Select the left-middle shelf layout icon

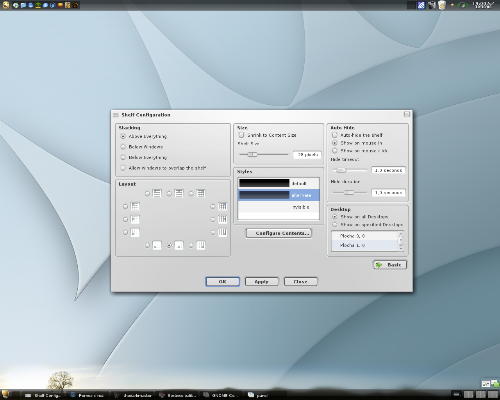[135, 219]
